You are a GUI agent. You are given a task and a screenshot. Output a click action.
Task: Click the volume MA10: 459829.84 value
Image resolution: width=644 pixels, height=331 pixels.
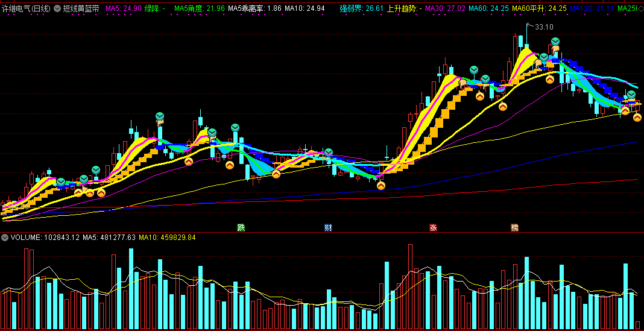point(168,238)
